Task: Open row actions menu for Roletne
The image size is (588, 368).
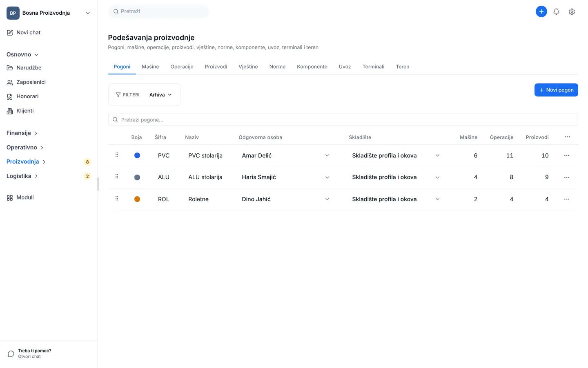Action: [567, 199]
